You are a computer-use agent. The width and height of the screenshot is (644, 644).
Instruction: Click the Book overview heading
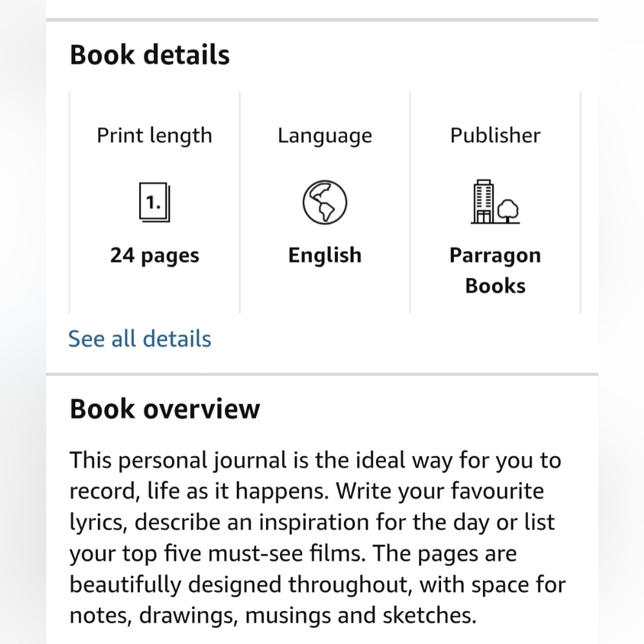165,409
